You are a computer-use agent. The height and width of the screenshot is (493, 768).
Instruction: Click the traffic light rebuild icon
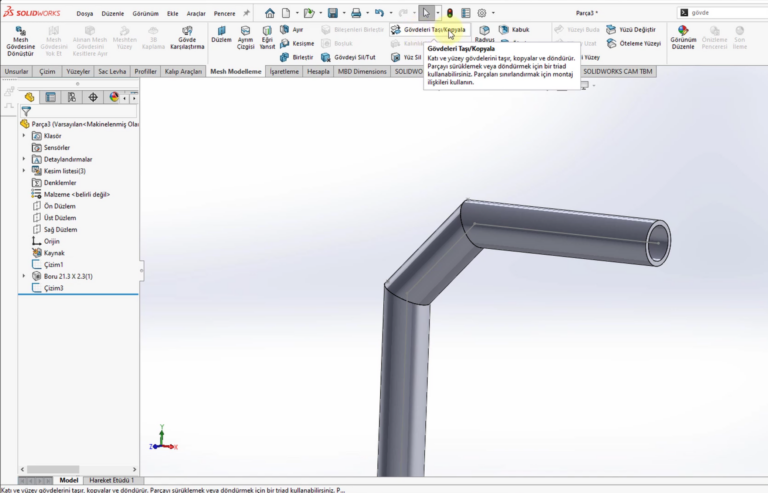click(x=449, y=13)
